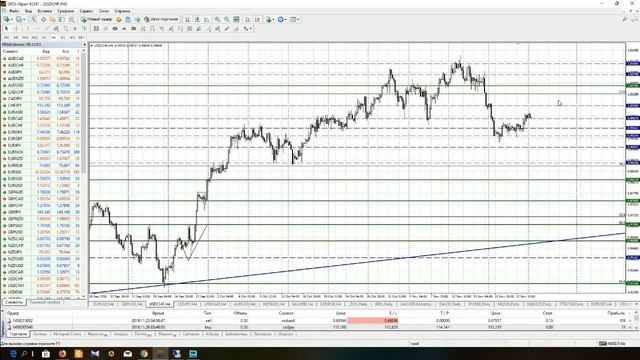Switch chart to line chart mode

pos(207,19)
